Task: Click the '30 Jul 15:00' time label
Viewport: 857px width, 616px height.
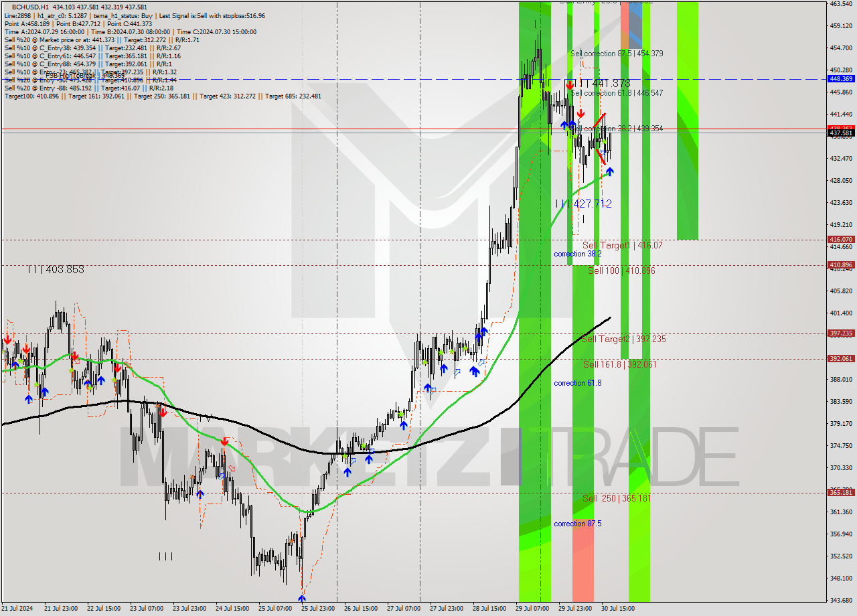Action: point(618,609)
